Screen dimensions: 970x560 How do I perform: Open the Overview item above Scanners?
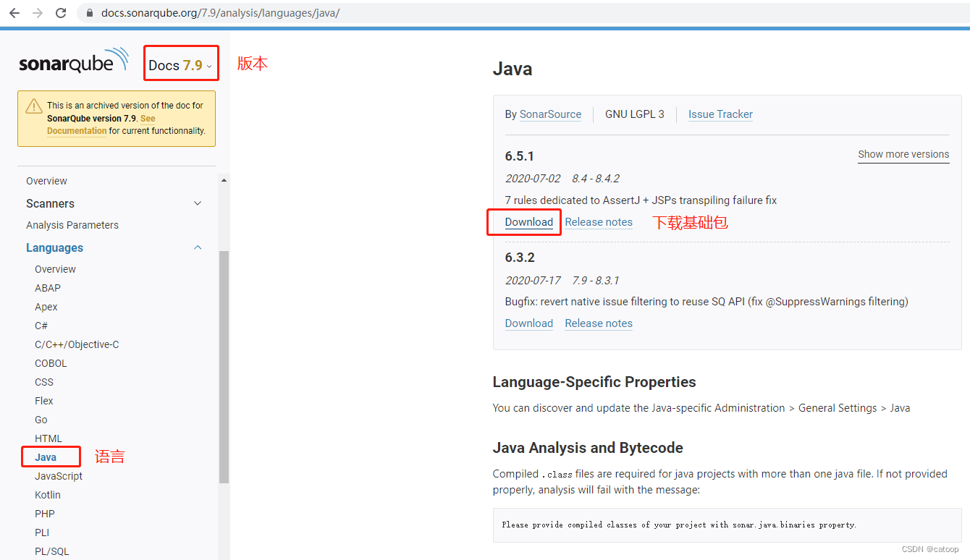coord(46,181)
